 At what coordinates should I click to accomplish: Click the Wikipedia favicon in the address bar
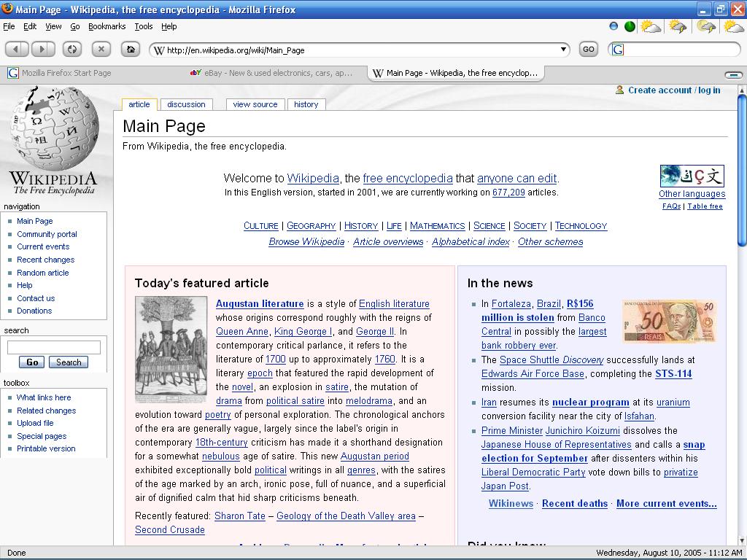point(159,50)
